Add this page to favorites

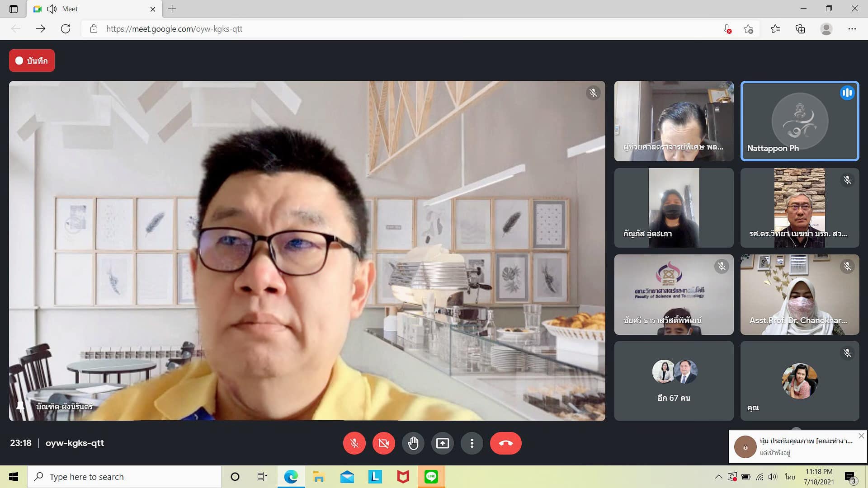tap(748, 29)
